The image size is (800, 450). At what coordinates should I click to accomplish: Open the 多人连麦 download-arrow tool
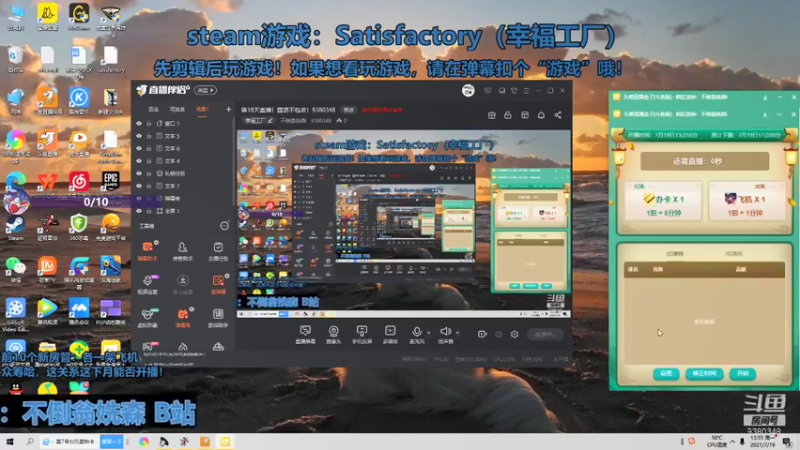coord(183,284)
